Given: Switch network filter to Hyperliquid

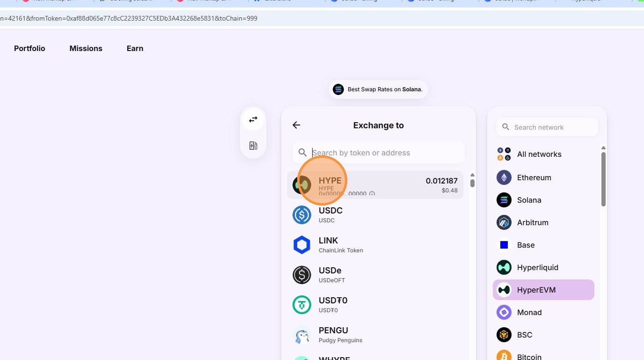Looking at the screenshot, I should point(537,267).
